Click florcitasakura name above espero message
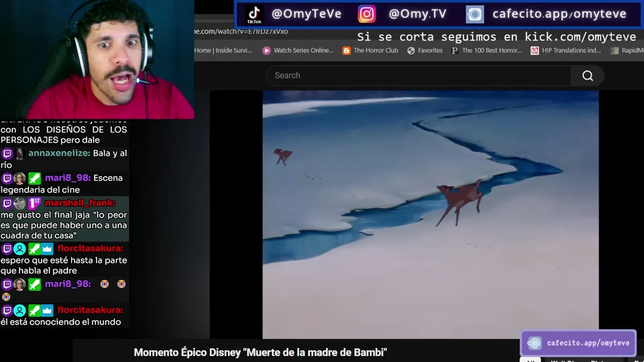This screenshot has height=362, width=644. pyautogui.click(x=90, y=248)
